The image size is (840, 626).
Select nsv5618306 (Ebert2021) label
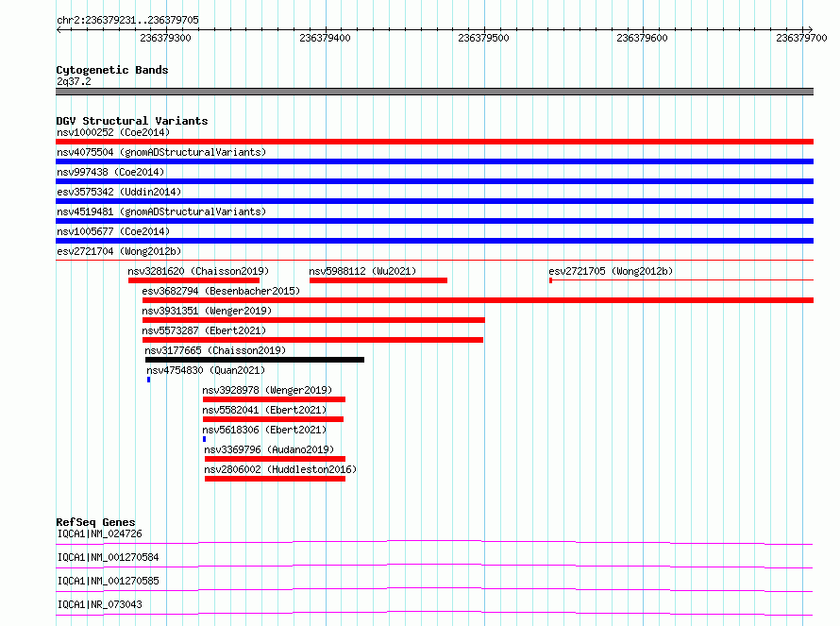tap(264, 430)
